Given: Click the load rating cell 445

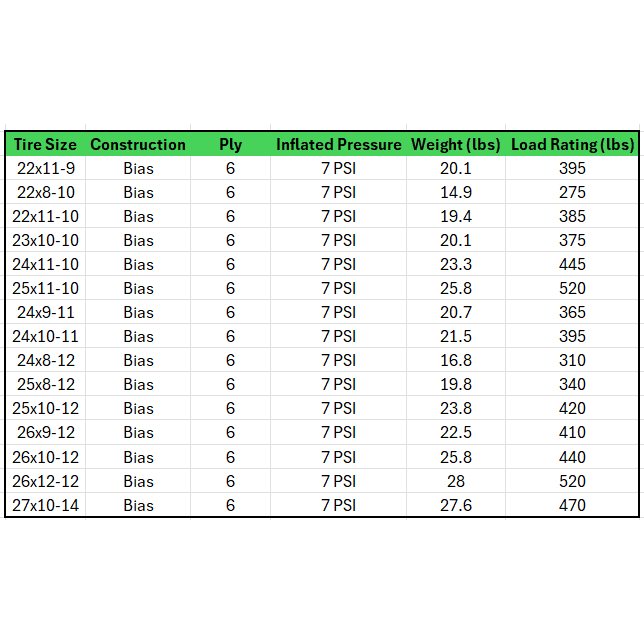Looking at the screenshot, I should (572, 264).
